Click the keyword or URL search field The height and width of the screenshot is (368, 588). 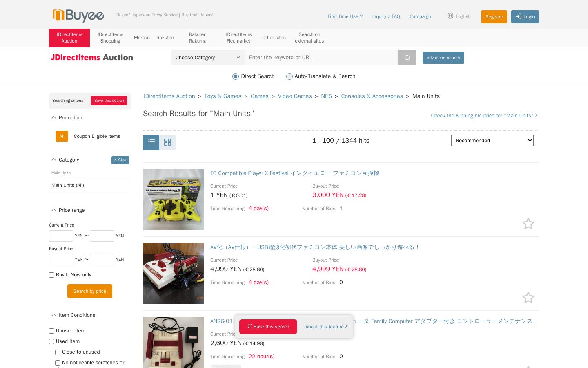click(321, 58)
